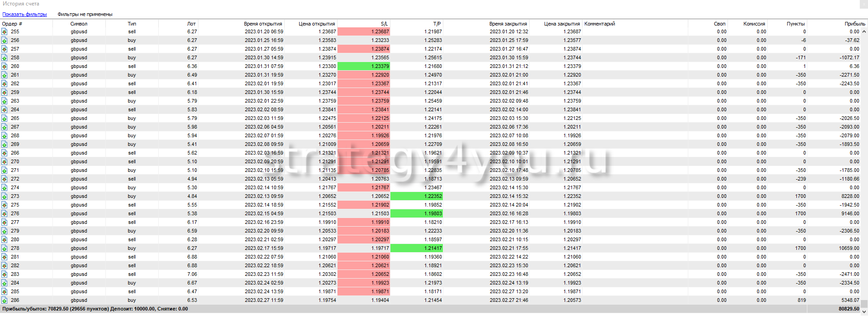Screen dimensions: 868x316
Task: Click the buy icon for order 273
Action: point(4,196)
